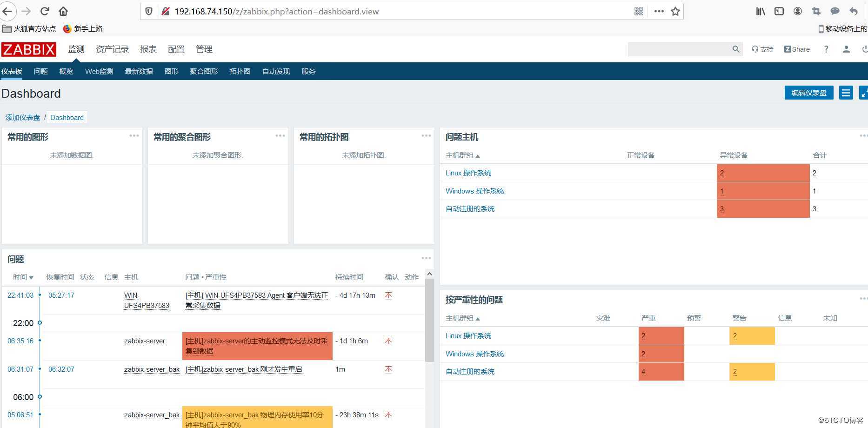The width and height of the screenshot is (868, 428).
Task: Open the 报表 main menu
Action: point(148,49)
